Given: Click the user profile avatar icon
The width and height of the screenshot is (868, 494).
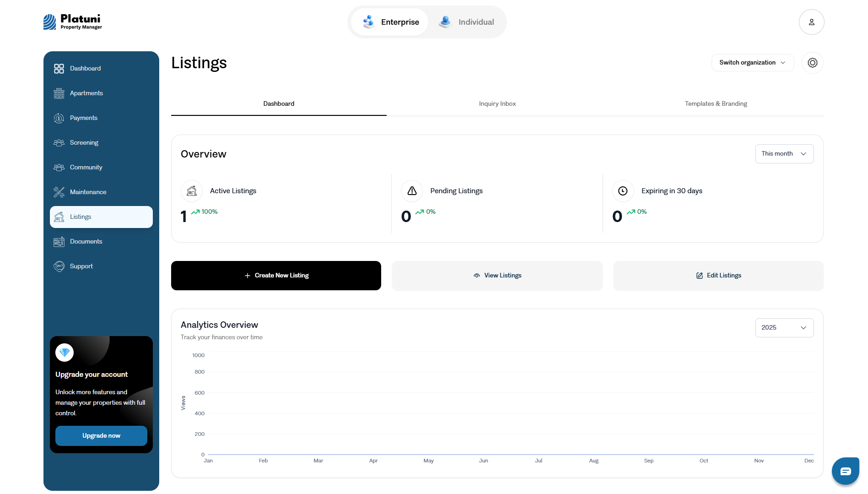Looking at the screenshot, I should pyautogui.click(x=811, y=22).
